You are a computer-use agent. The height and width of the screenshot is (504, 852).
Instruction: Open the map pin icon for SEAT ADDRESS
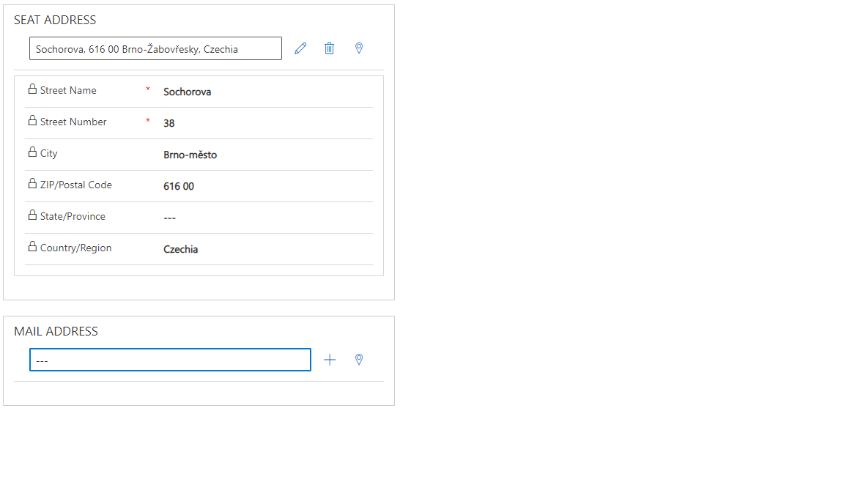pyautogui.click(x=359, y=48)
